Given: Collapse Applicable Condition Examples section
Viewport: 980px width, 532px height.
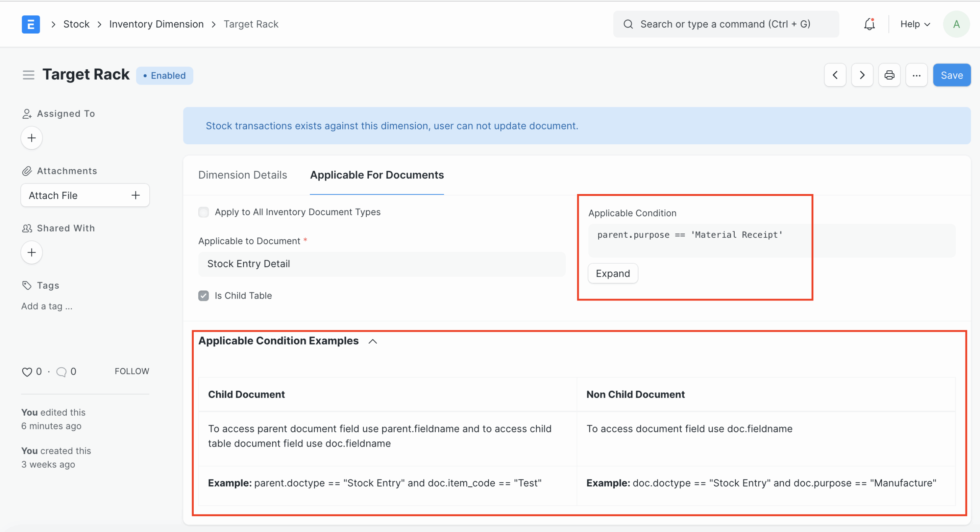Looking at the screenshot, I should tap(372, 341).
